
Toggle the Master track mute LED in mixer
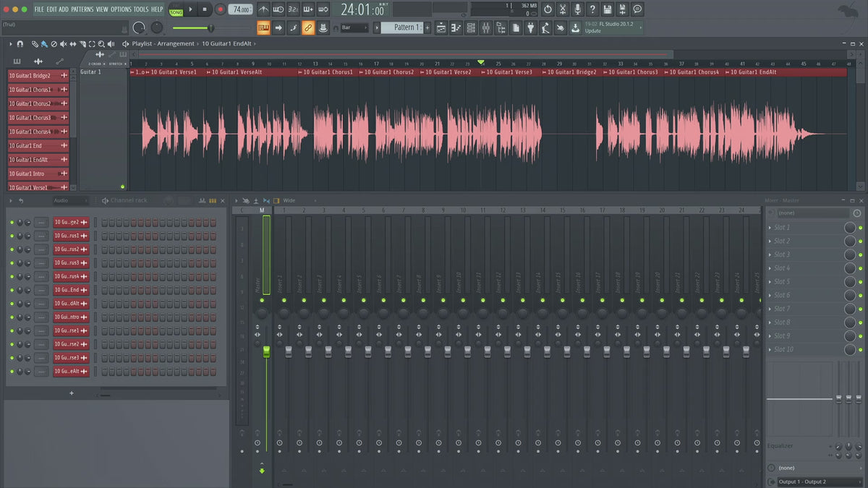pos(263,300)
